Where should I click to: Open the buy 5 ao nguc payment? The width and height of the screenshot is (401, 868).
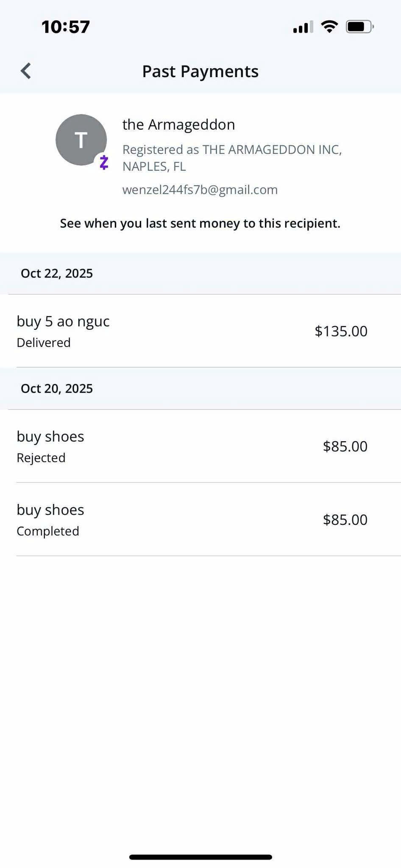point(200,331)
